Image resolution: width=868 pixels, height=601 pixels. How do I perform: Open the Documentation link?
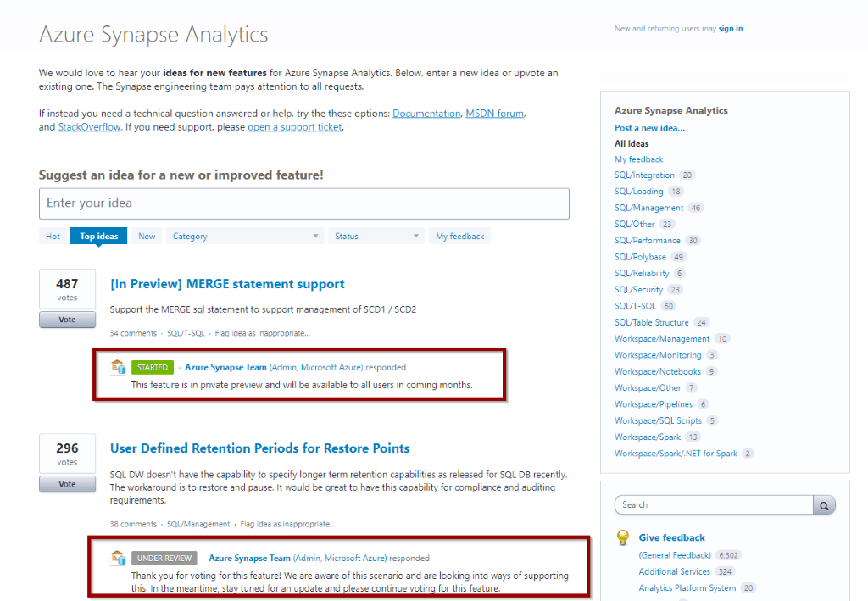pos(426,114)
